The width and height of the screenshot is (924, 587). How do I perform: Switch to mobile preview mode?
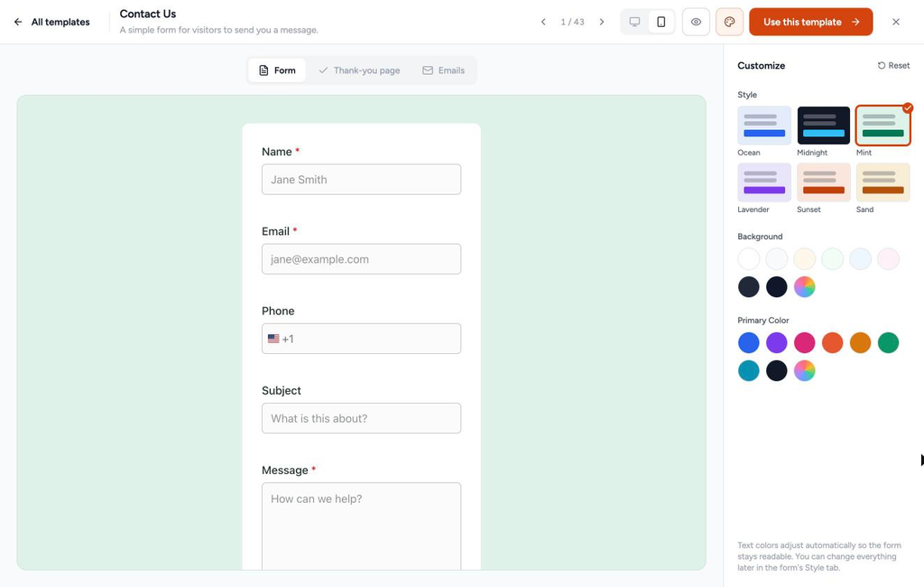pos(661,22)
